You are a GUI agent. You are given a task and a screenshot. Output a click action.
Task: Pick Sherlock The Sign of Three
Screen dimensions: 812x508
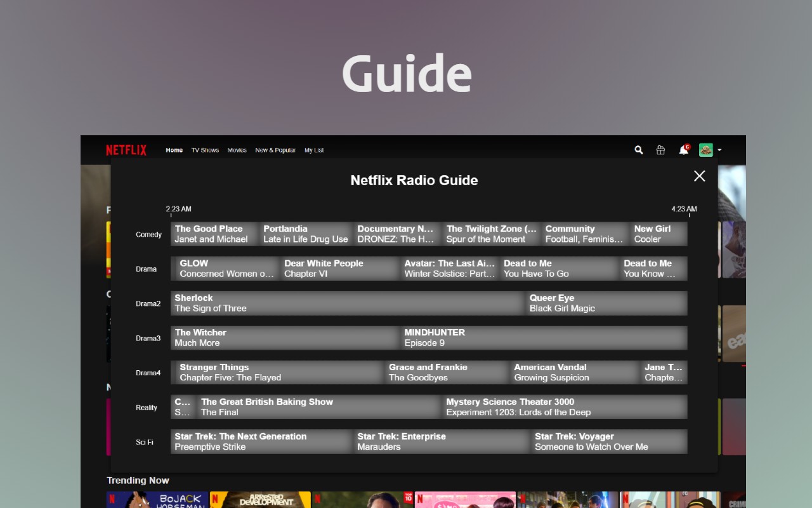point(348,303)
